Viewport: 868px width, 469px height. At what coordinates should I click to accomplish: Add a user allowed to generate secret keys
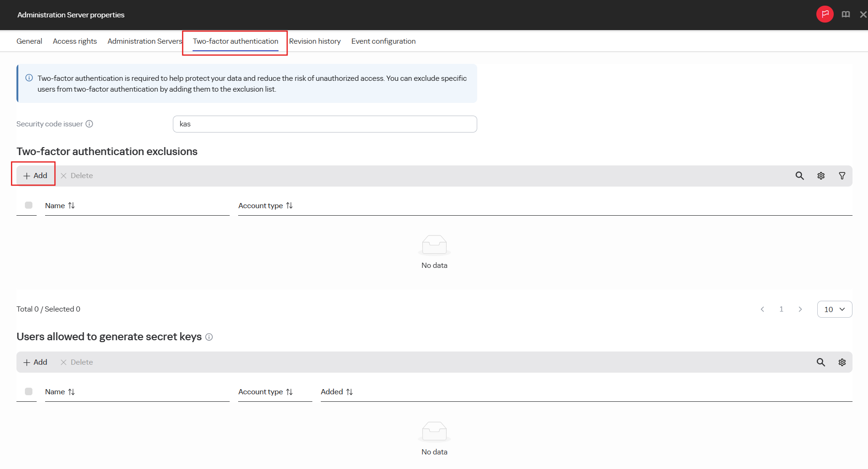[x=35, y=362]
